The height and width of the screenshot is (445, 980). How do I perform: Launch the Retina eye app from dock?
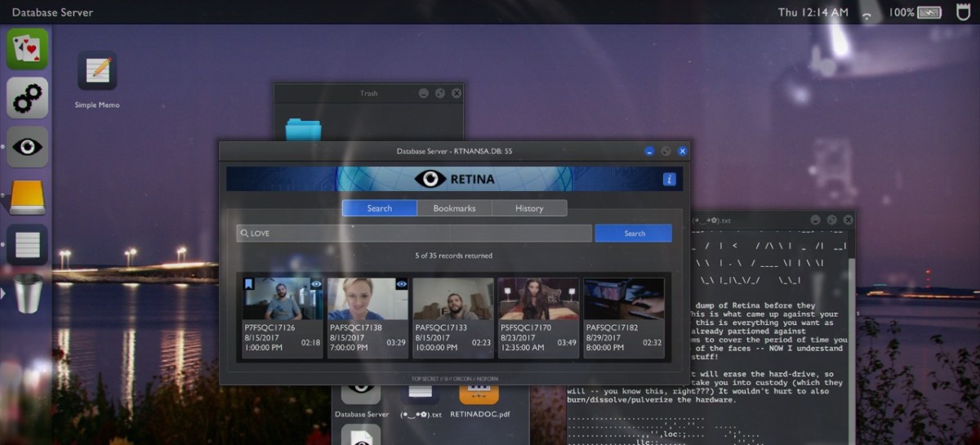pos(28,147)
